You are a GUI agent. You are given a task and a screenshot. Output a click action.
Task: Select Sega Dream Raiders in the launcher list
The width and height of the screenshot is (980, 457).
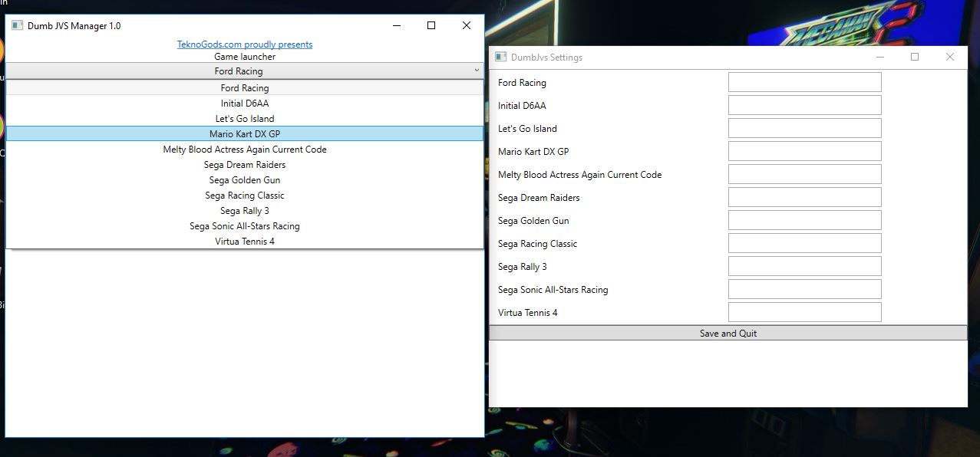(245, 165)
